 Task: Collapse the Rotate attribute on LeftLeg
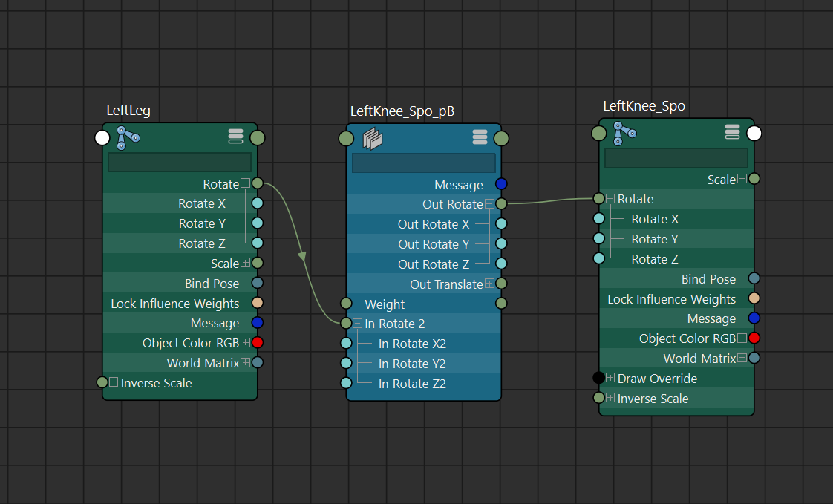click(245, 183)
